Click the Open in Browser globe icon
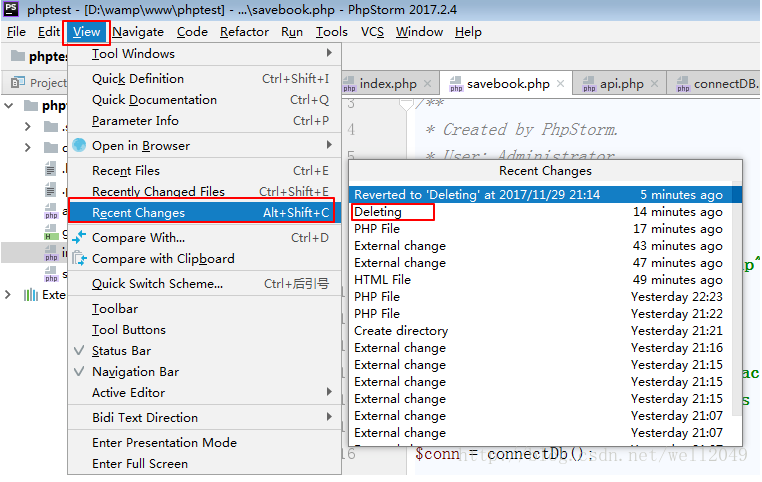The image size is (762, 482). (79, 145)
